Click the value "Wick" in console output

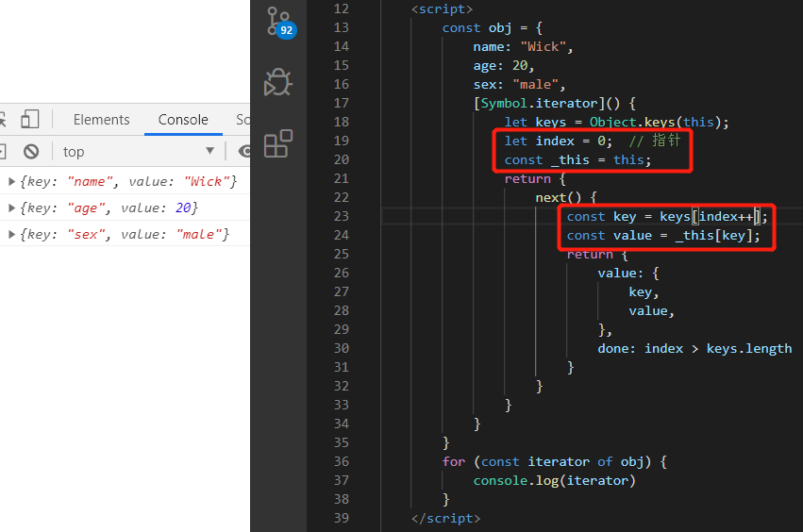[x=207, y=181]
